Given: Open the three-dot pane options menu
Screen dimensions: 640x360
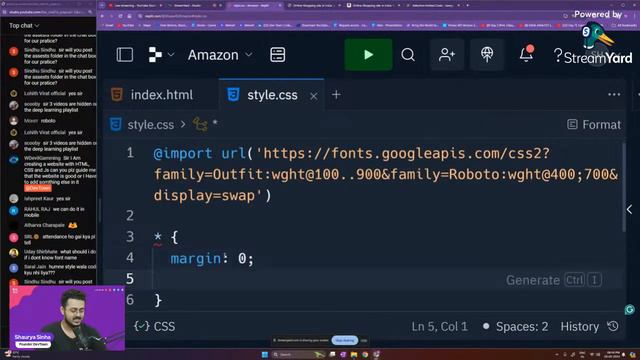Looking at the screenshot, I should (x=614, y=94).
